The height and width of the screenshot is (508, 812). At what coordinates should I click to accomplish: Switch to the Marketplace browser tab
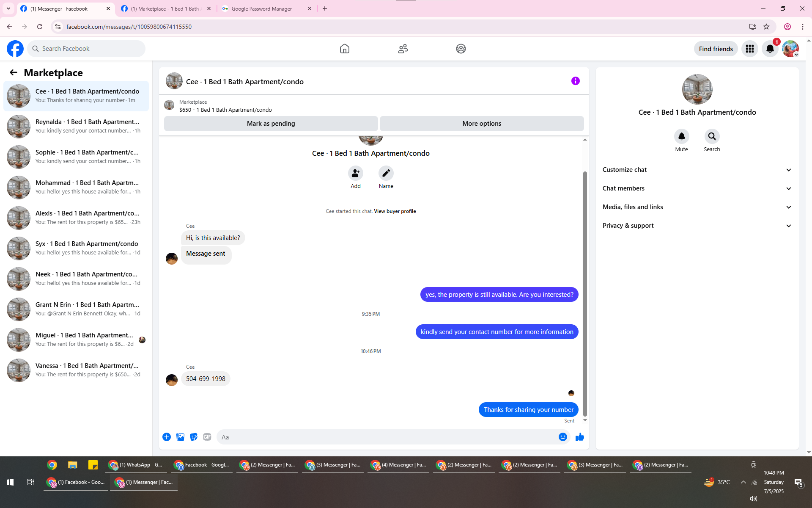[165, 8]
